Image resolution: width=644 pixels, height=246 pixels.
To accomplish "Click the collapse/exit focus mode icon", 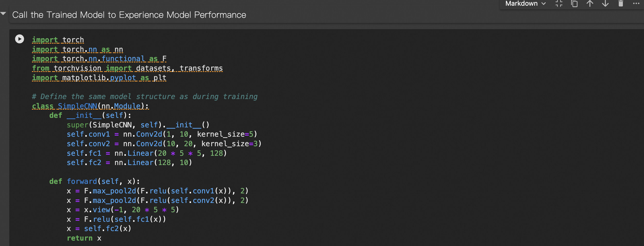I will (x=559, y=4).
